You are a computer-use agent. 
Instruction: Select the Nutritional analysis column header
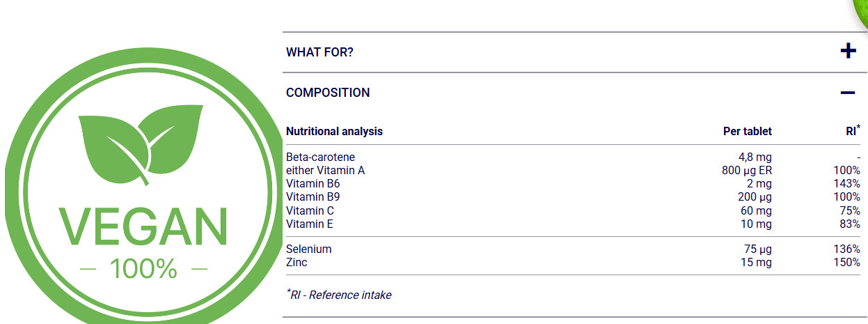334,131
